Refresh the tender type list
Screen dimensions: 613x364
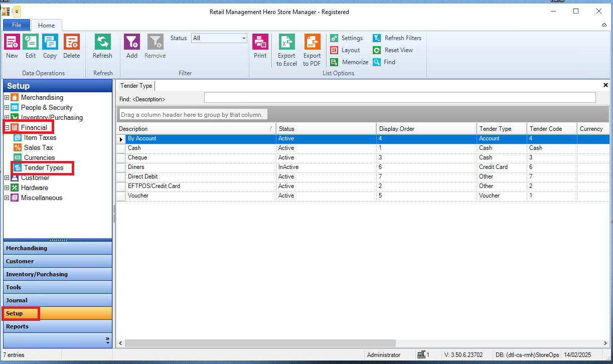pyautogui.click(x=102, y=47)
